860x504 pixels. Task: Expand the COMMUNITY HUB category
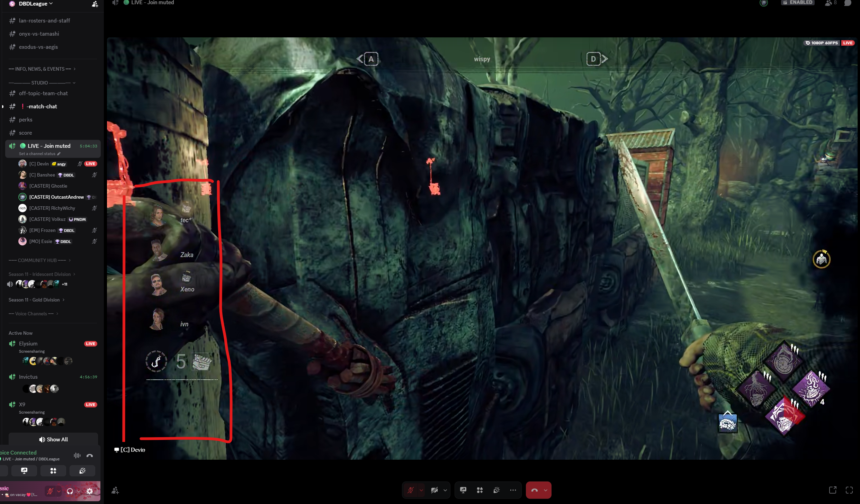click(x=39, y=260)
